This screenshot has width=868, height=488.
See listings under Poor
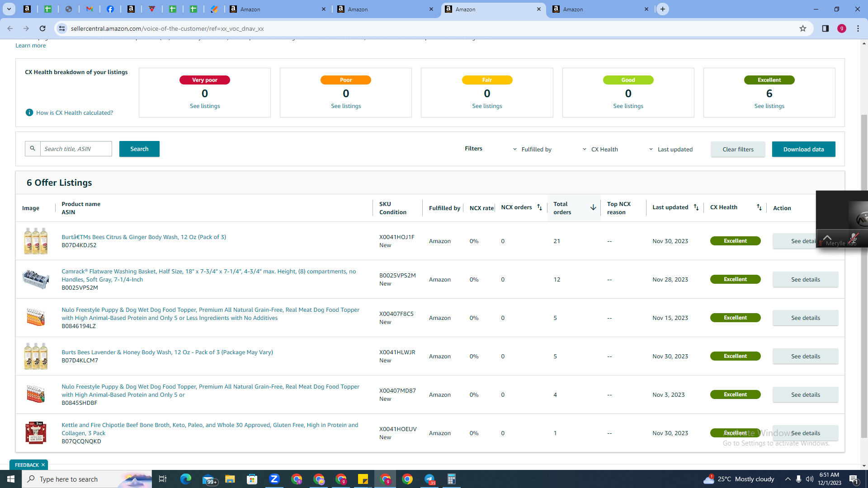[346, 106]
